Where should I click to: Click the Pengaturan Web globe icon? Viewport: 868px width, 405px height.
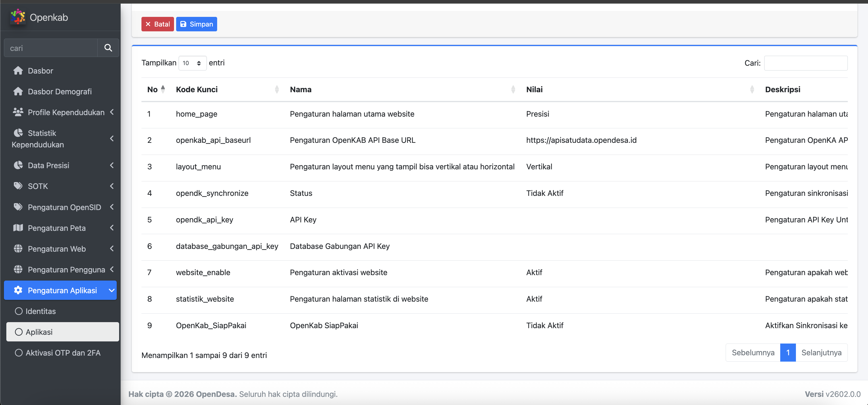point(18,249)
